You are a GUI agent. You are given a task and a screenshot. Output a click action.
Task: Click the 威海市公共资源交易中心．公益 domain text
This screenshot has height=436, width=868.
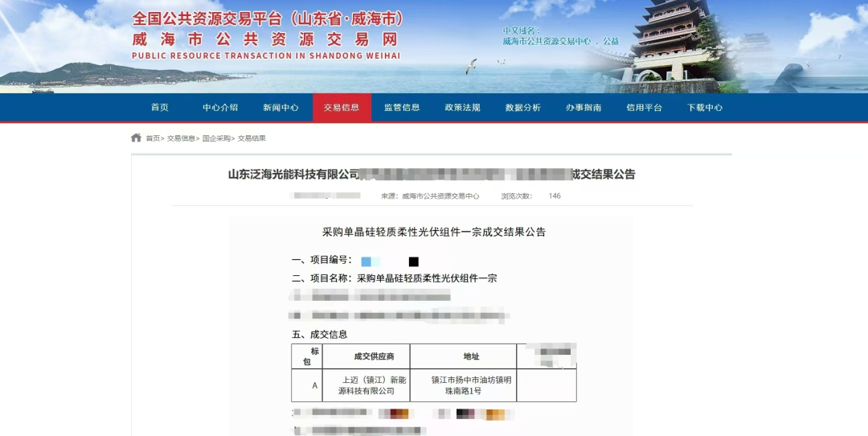[561, 41]
